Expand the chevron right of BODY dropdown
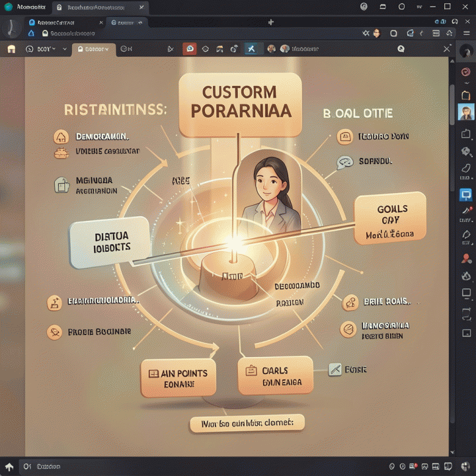The height and width of the screenshot is (476, 476). coord(65,49)
